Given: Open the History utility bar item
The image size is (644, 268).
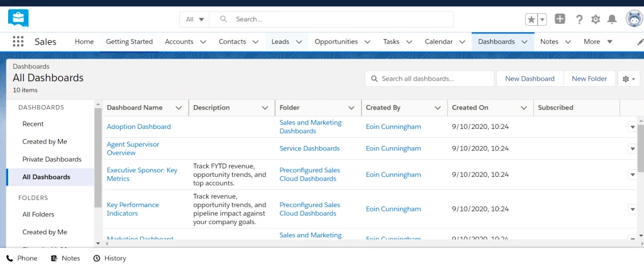Looking at the screenshot, I should point(109,258).
